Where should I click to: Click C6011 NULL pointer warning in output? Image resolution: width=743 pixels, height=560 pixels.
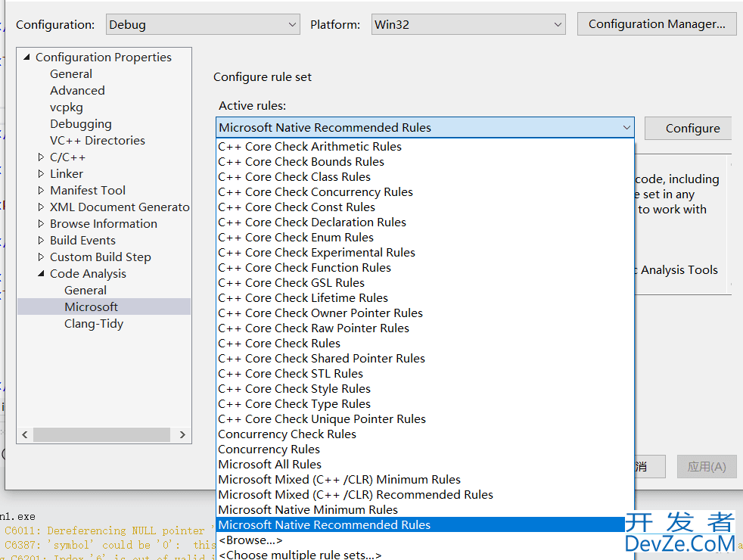coord(109,530)
